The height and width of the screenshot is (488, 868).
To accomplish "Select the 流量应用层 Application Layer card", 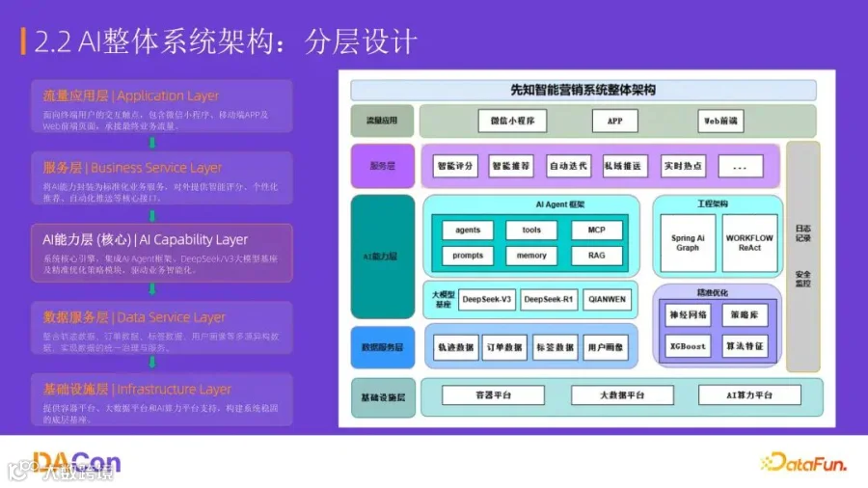I will [162, 106].
